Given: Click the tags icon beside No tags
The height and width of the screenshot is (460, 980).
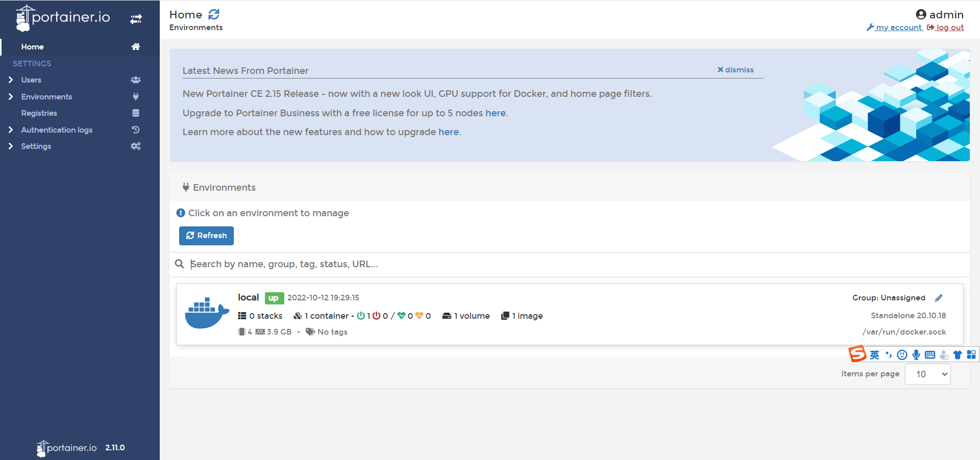Looking at the screenshot, I should coord(310,332).
